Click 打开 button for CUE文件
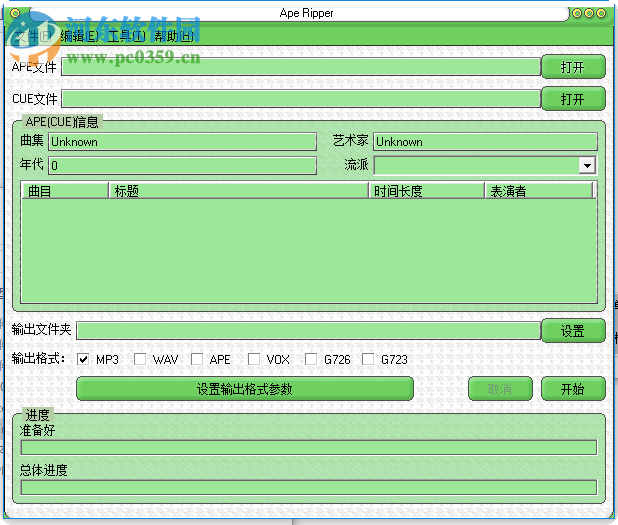The height and width of the screenshot is (525, 618). pos(573,99)
